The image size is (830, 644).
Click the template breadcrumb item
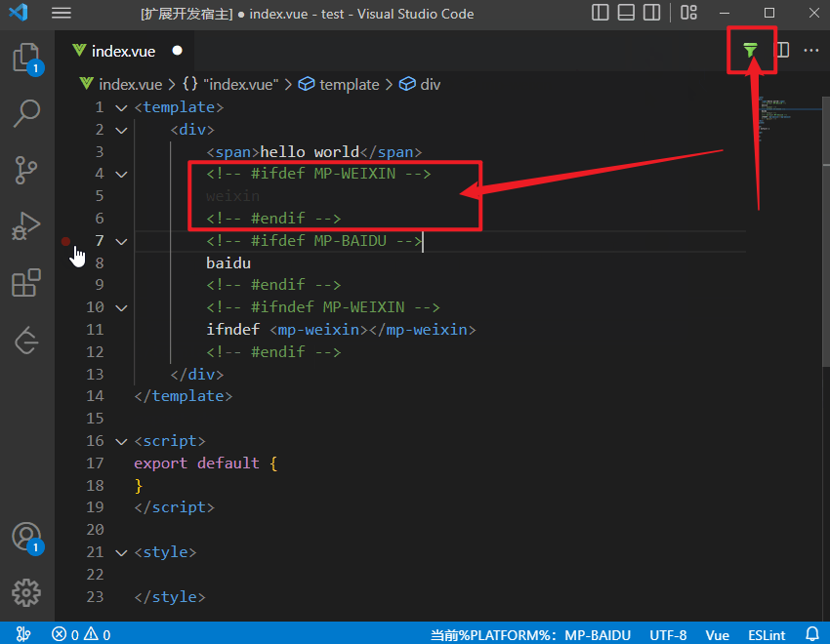pyautogui.click(x=339, y=85)
